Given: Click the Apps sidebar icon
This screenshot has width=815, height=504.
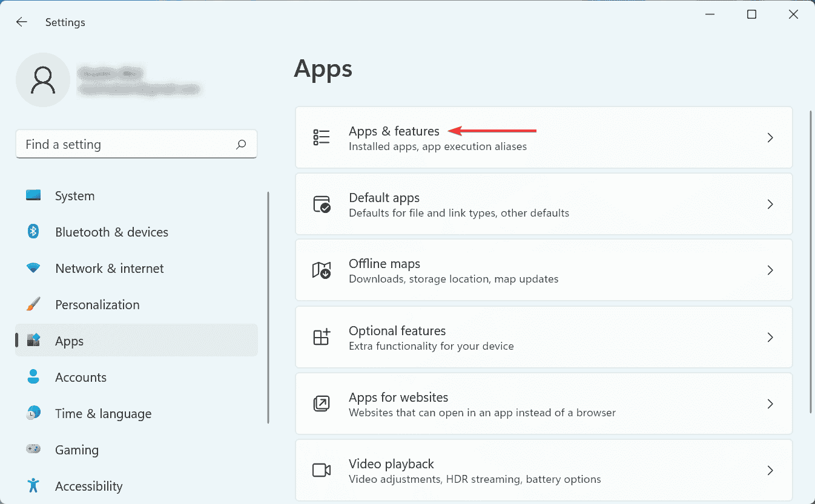Looking at the screenshot, I should [x=33, y=340].
